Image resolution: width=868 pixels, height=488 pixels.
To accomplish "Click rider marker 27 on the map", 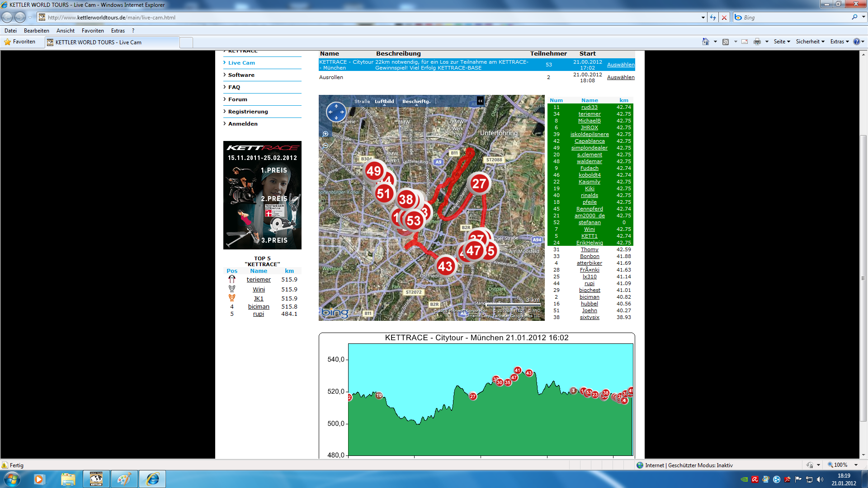I will (479, 183).
